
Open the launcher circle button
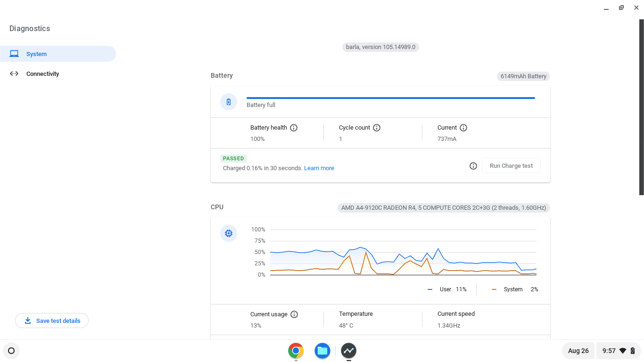coord(11,351)
